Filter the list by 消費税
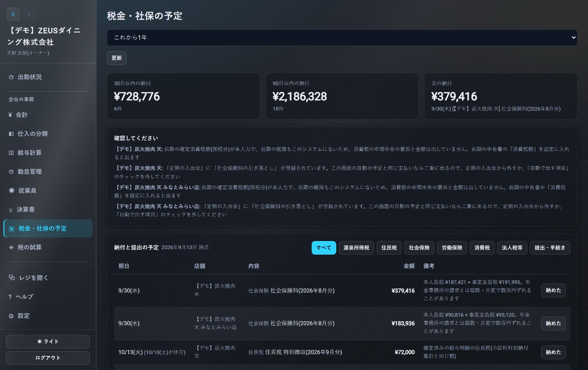This screenshot has width=588, height=370. coord(482,248)
